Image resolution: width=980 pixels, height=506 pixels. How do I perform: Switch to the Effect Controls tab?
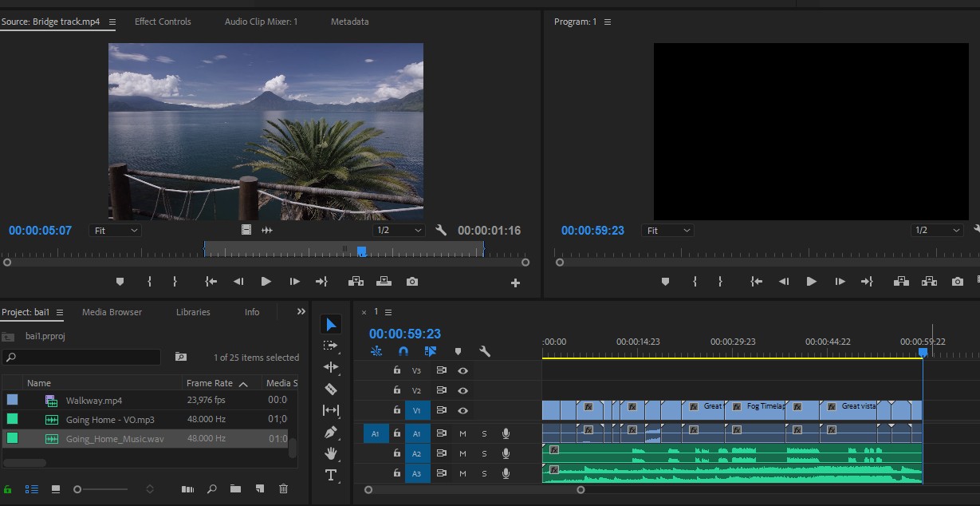pos(163,22)
